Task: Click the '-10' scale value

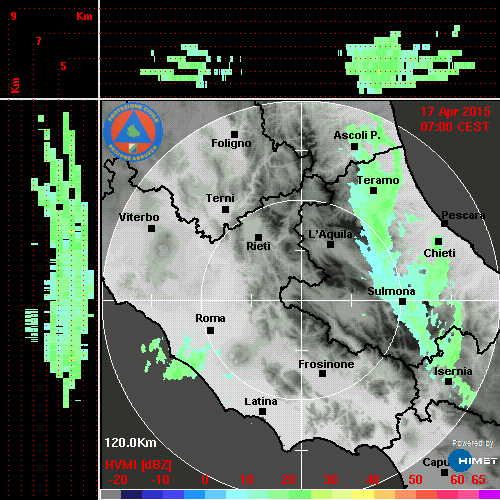Action: point(160,480)
